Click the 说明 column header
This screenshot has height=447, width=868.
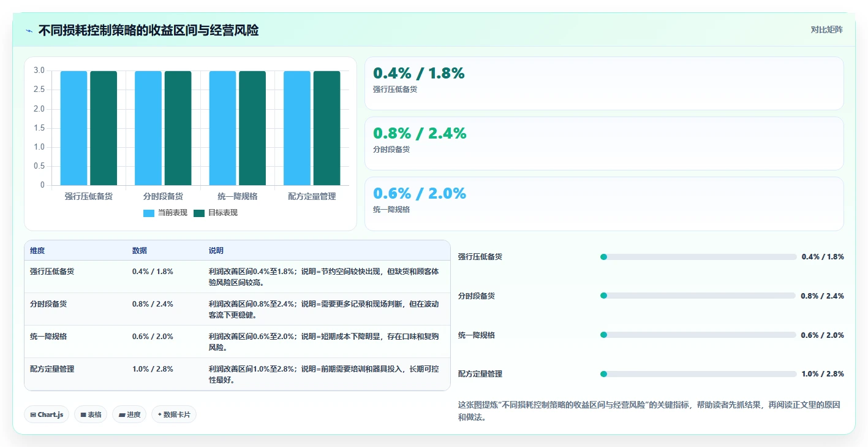216,251
